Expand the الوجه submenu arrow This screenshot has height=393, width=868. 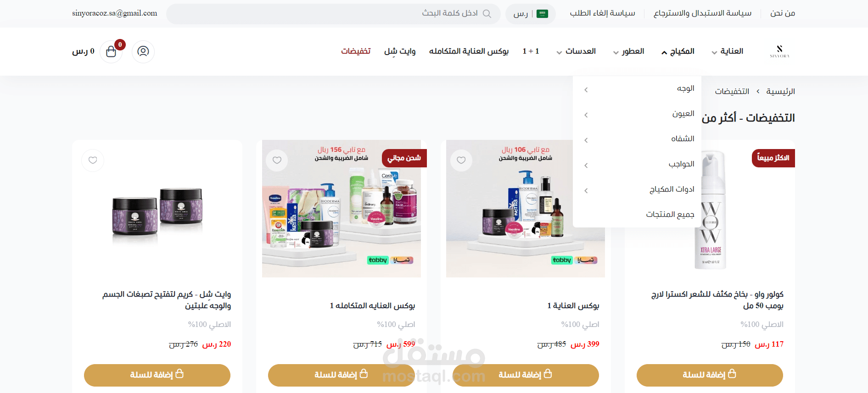click(586, 90)
